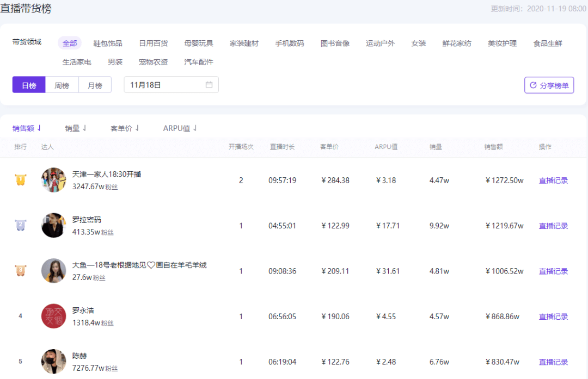Viewport: 588px width, 379px height.
Task: Click the silver rank 2 medal icon
Action: 20,225
